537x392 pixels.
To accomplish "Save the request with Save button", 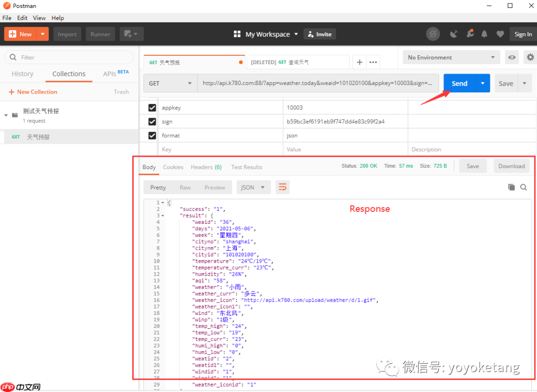I will tap(506, 83).
